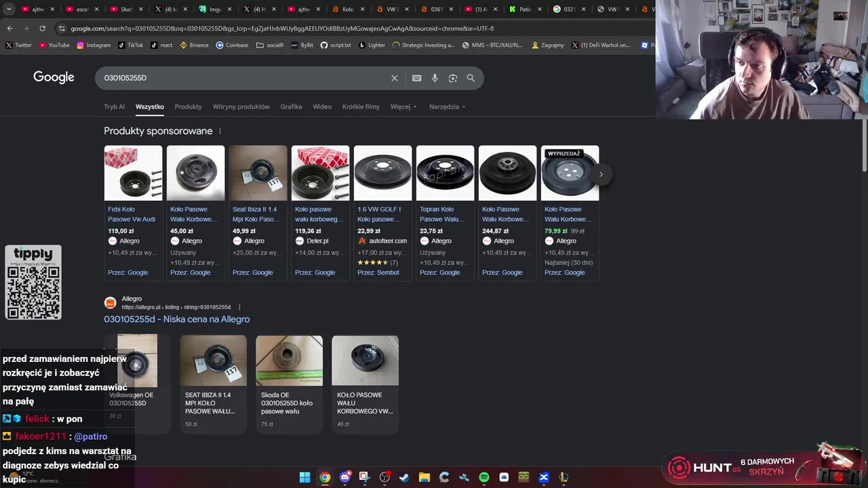Show next sponsored products with arrow
The image size is (868, 488).
[601, 174]
